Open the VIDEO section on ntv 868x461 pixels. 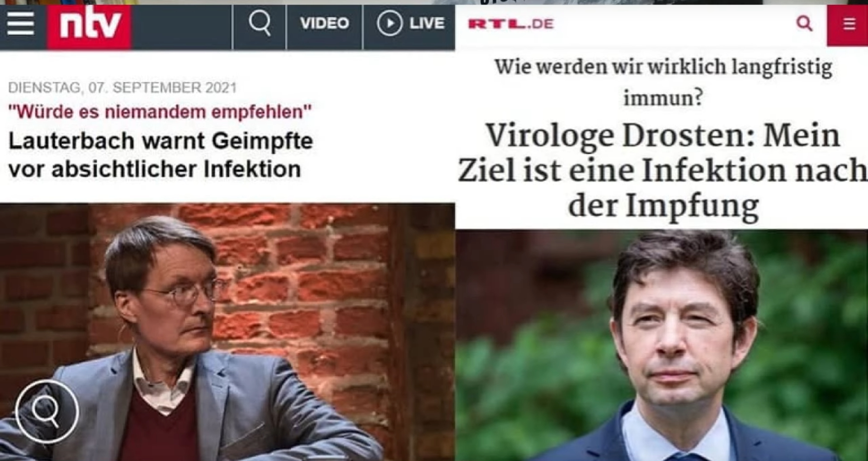point(324,24)
